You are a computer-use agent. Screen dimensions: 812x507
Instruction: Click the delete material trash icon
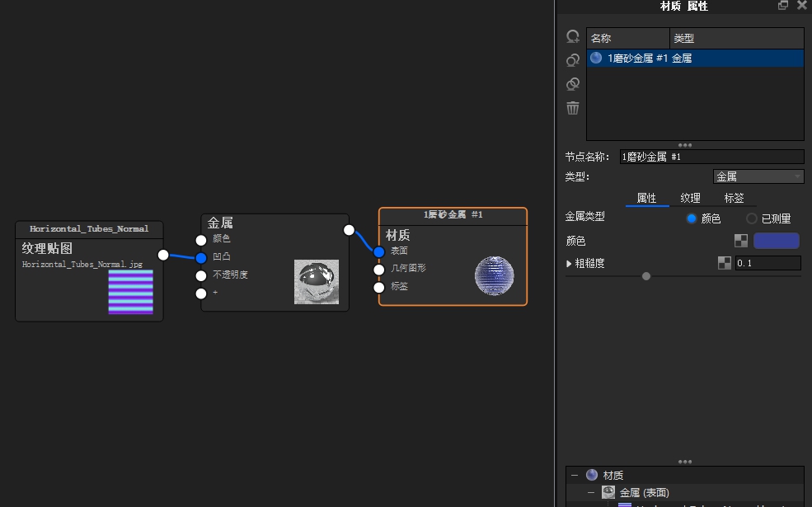coord(573,108)
